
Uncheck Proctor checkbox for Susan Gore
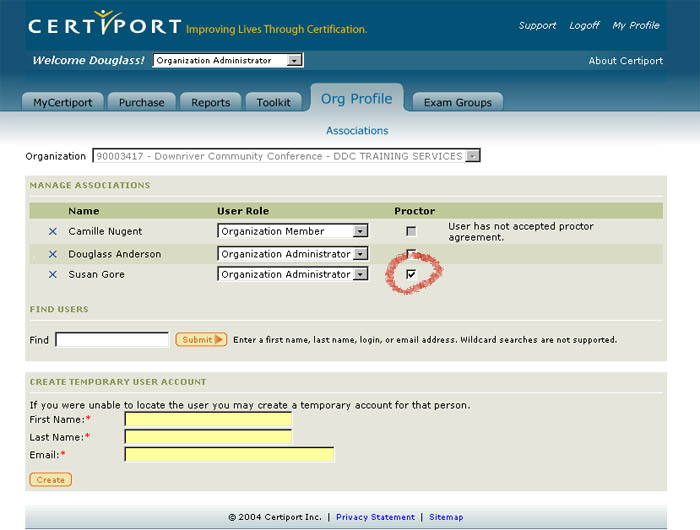point(411,274)
